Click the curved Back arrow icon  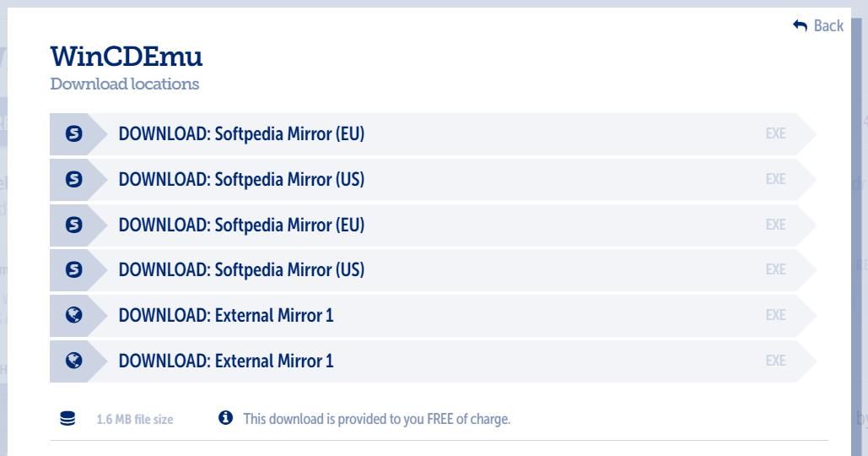coord(801,26)
